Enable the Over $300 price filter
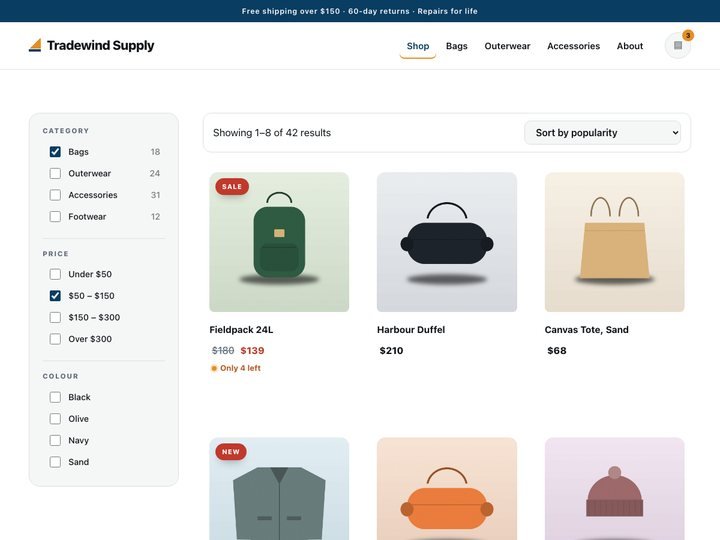The height and width of the screenshot is (540, 720). [55, 339]
